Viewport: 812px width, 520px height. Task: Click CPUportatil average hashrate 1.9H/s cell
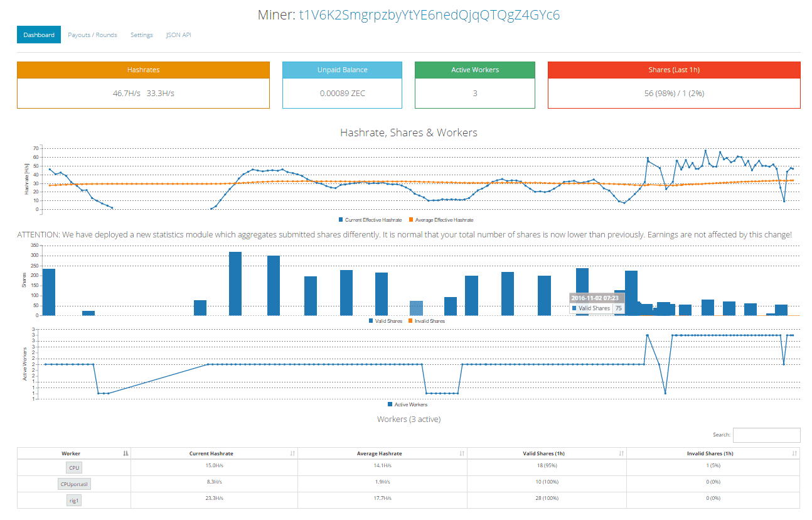(382, 482)
